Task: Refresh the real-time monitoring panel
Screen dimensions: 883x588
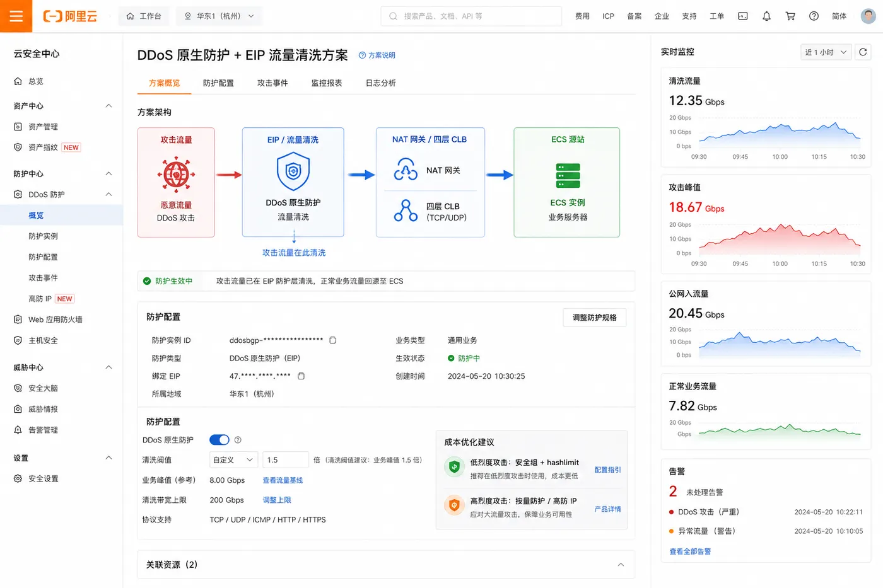Action: tap(863, 52)
